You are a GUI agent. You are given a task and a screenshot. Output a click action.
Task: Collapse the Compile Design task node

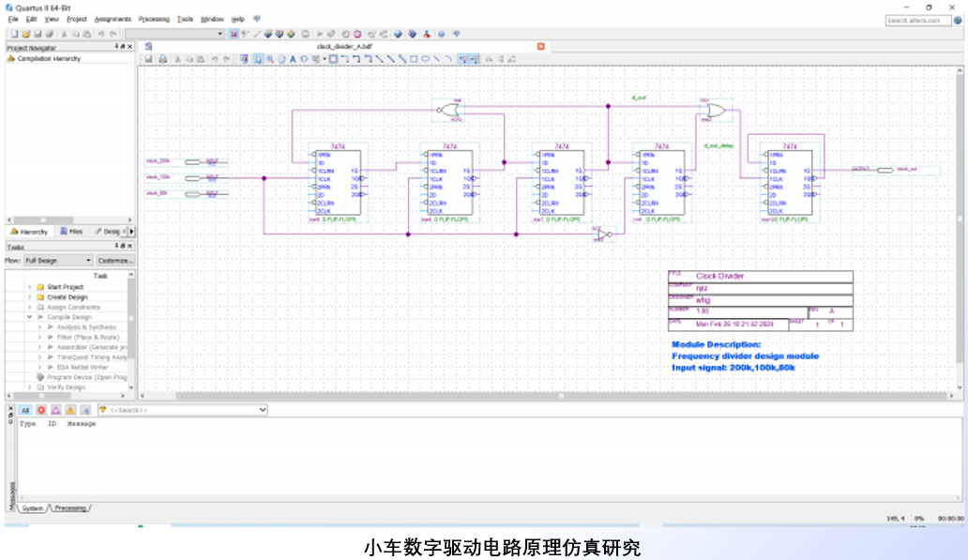[x=29, y=317]
